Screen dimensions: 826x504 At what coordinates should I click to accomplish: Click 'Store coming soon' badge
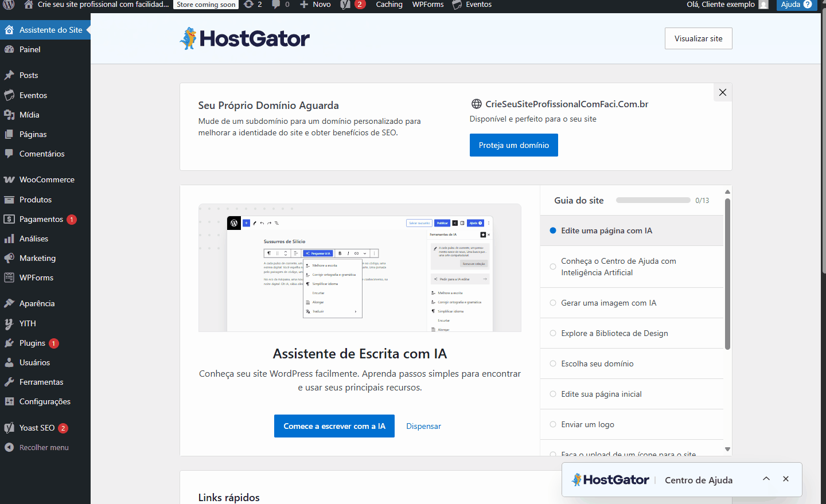click(206, 5)
